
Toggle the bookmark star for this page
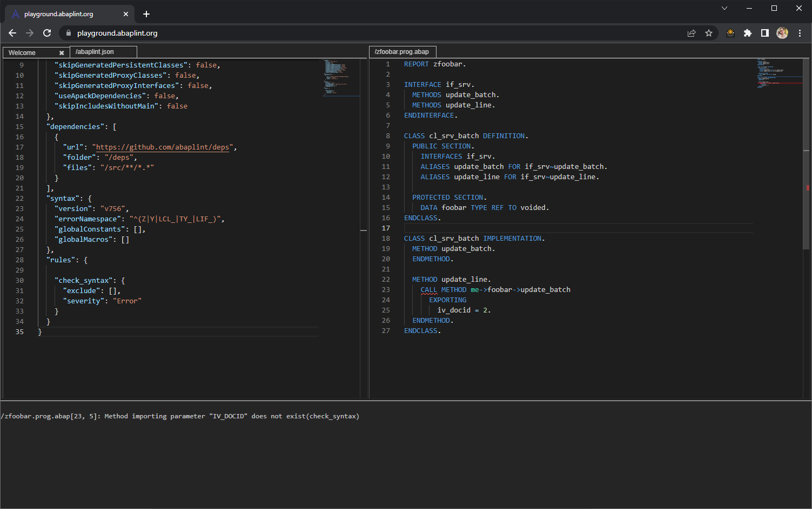tap(709, 33)
